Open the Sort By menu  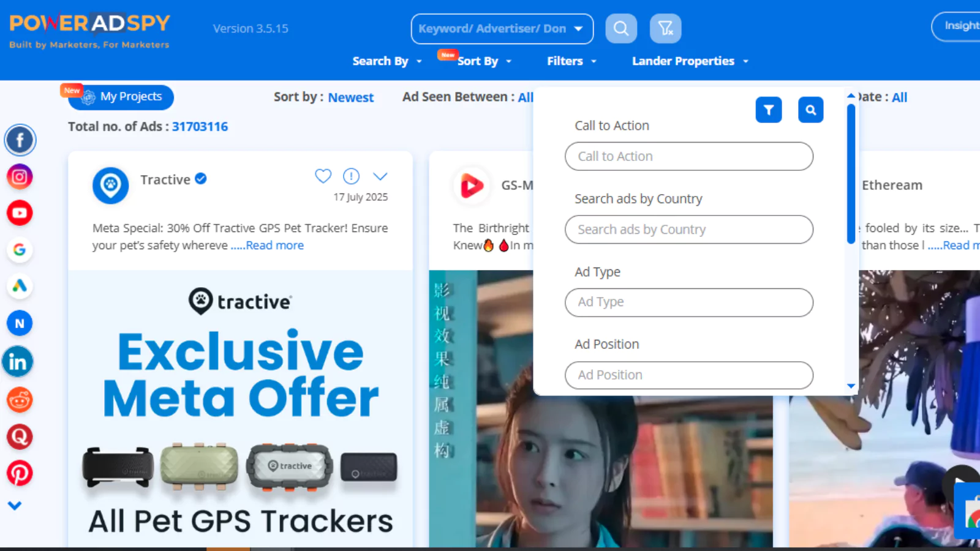(x=484, y=61)
